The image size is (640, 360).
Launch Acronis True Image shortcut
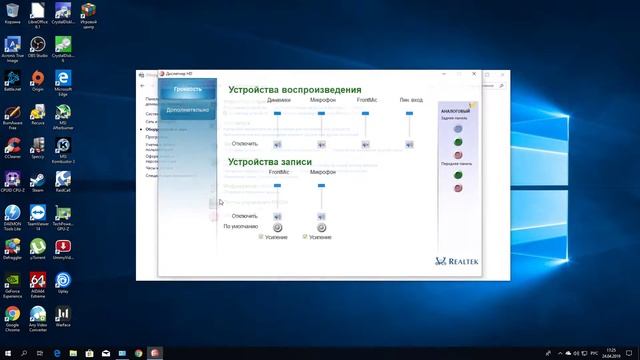tap(12, 49)
